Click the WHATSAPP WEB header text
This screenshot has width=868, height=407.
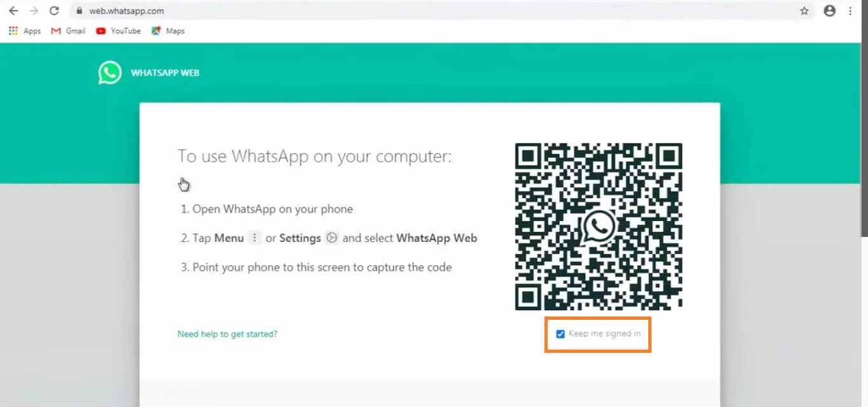coord(165,73)
